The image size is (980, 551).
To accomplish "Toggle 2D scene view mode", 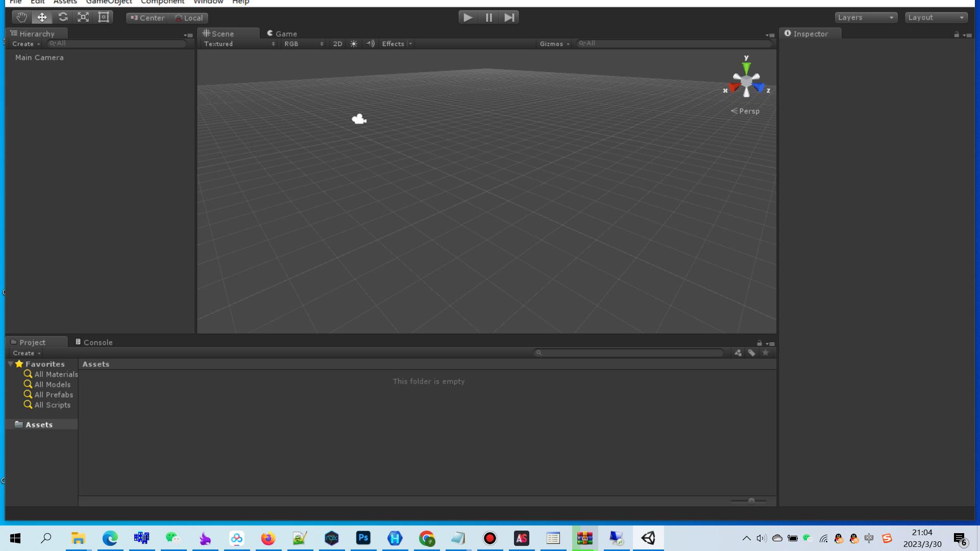I will pos(337,44).
